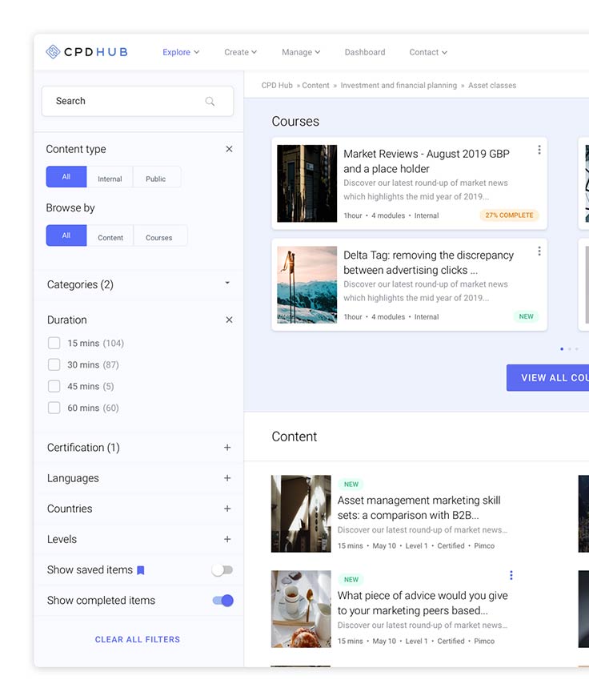The image size is (589, 700).
Task: Click View All Courses button
Action: point(547,378)
